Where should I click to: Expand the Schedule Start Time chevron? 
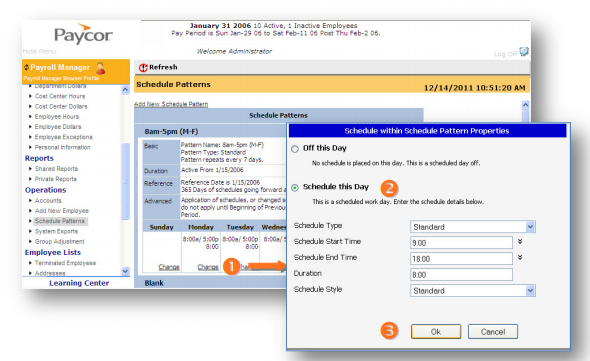coord(520,241)
